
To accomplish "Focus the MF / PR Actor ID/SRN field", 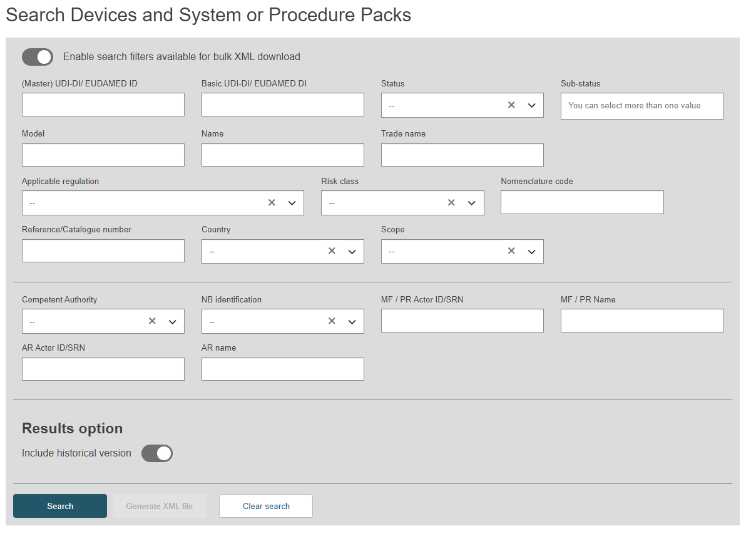I will point(462,321).
